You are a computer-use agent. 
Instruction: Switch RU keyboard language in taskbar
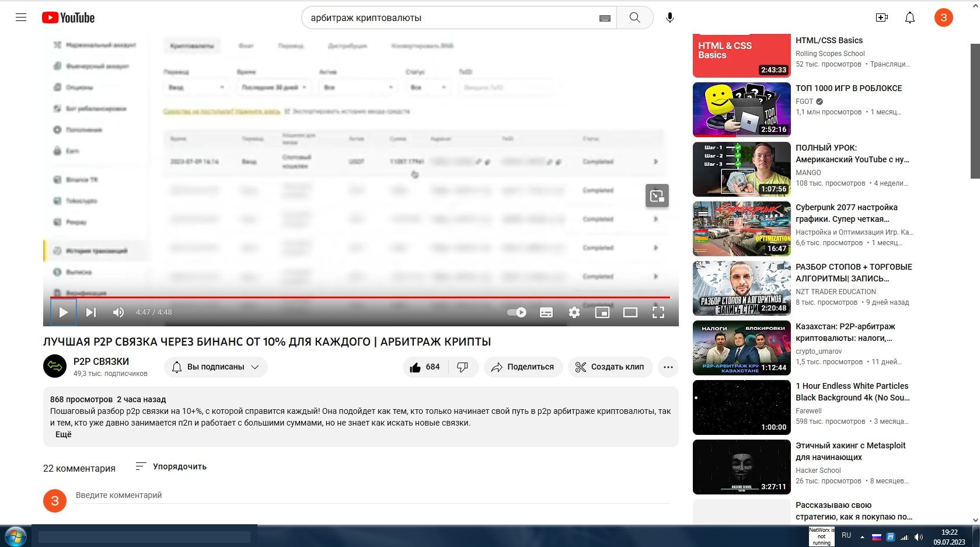pyautogui.click(x=846, y=535)
